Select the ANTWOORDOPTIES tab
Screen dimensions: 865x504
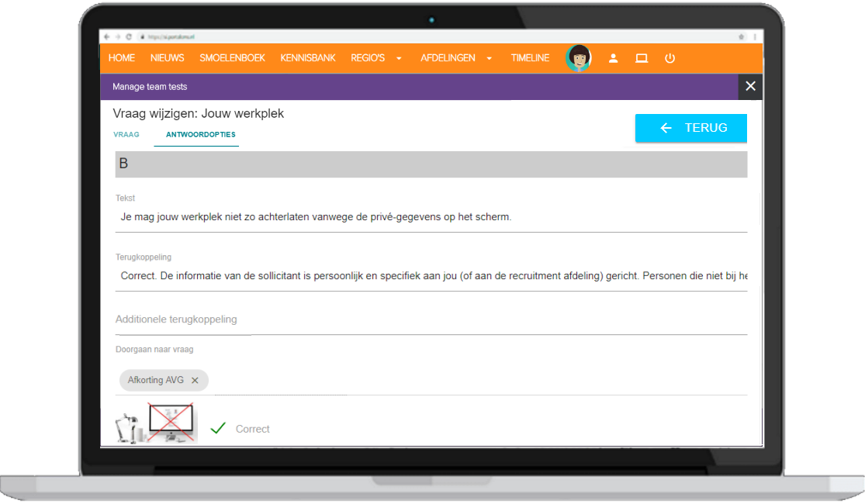[x=201, y=134]
